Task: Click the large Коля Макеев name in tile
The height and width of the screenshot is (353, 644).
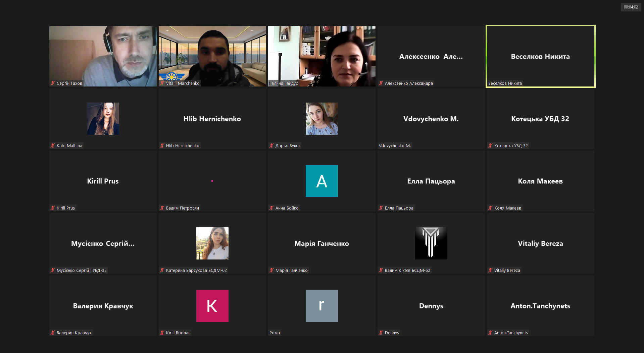Action: [540, 181]
